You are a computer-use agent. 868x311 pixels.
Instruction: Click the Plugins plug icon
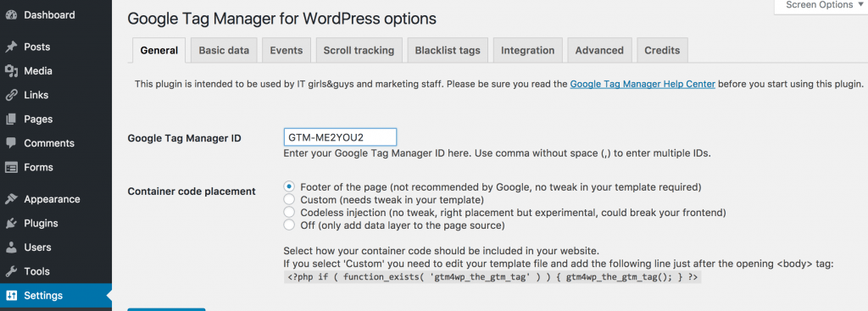click(x=10, y=224)
